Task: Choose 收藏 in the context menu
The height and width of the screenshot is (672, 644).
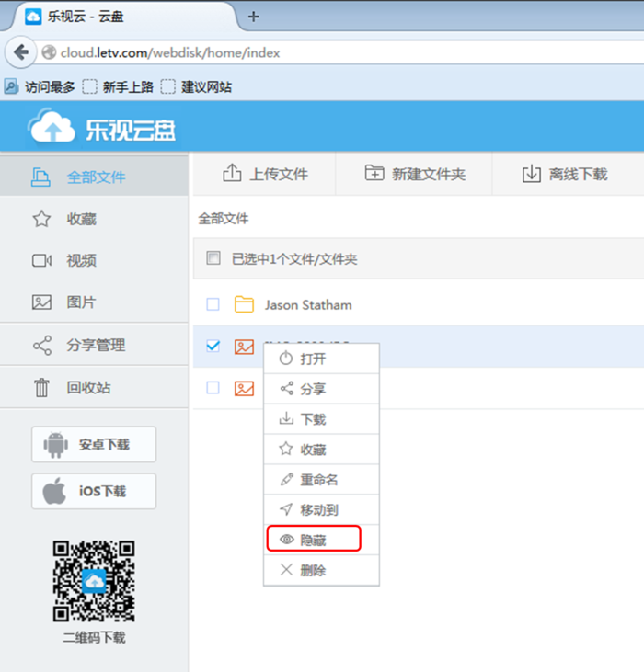Action: point(321,450)
